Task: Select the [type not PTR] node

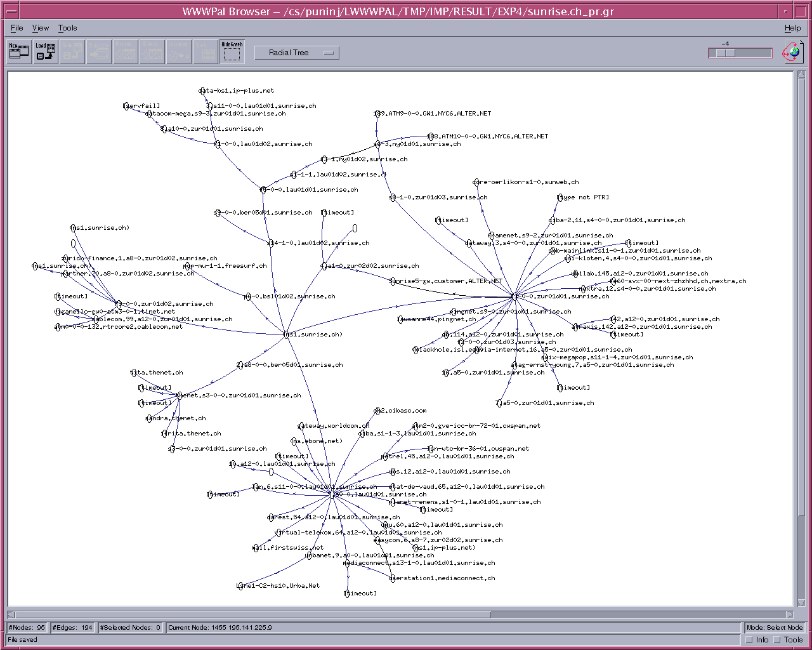Action: tap(560, 197)
